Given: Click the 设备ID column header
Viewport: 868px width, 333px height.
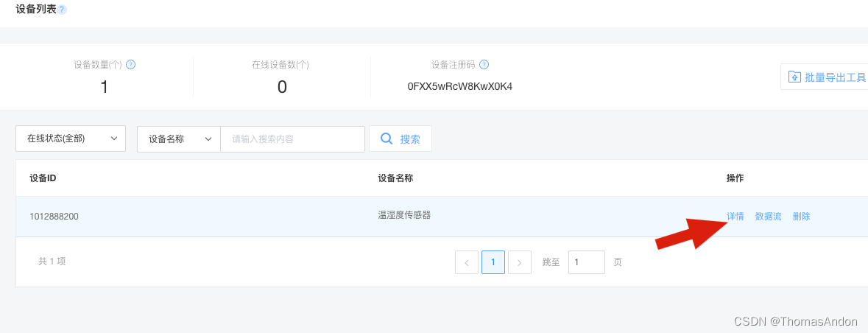Looking at the screenshot, I should [43, 178].
